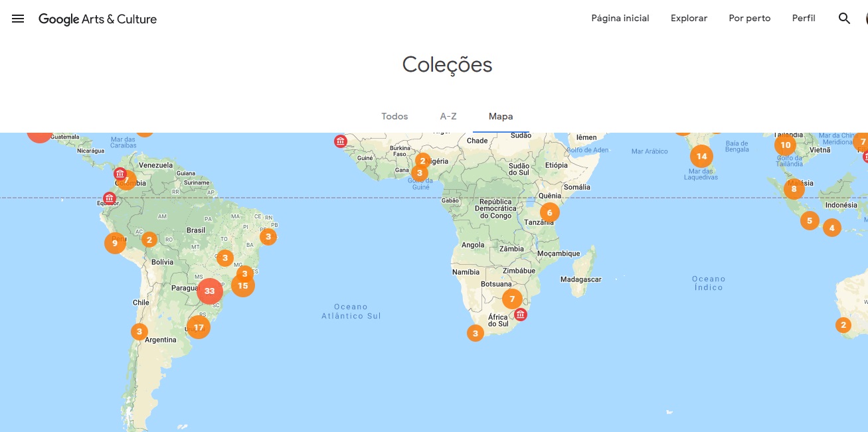Open the 33 collections cluster near Paraguay
The height and width of the screenshot is (432, 868).
click(x=210, y=291)
